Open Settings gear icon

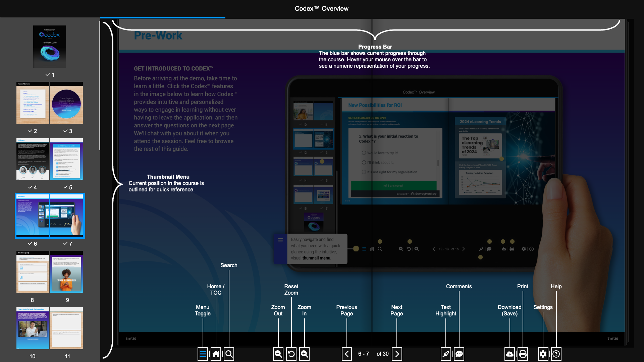pyautogui.click(x=543, y=354)
